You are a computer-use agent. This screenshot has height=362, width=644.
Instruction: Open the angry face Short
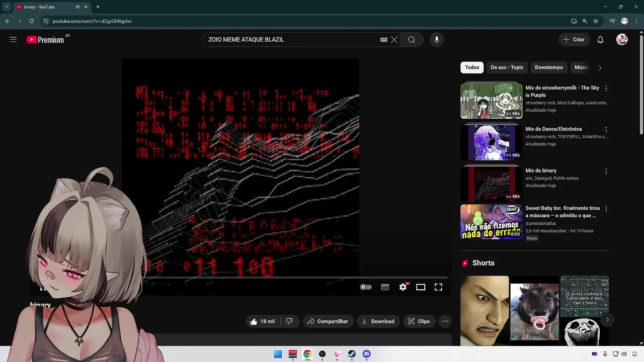(485, 311)
